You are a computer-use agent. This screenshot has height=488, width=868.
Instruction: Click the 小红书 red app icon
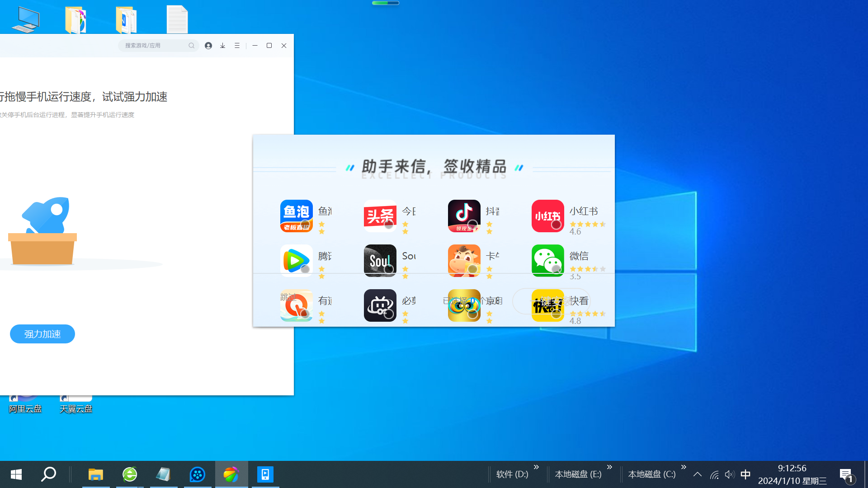(548, 216)
